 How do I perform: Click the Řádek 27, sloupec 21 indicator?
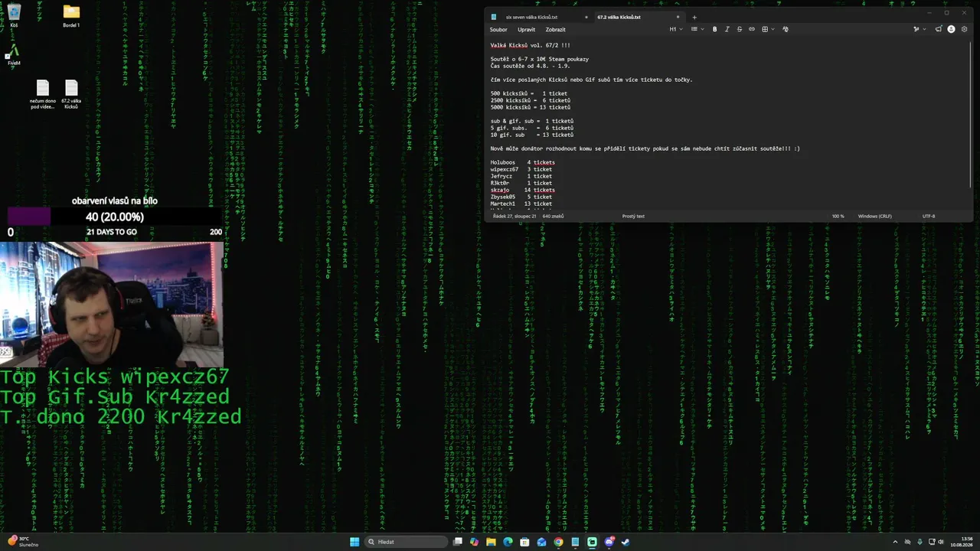514,216
